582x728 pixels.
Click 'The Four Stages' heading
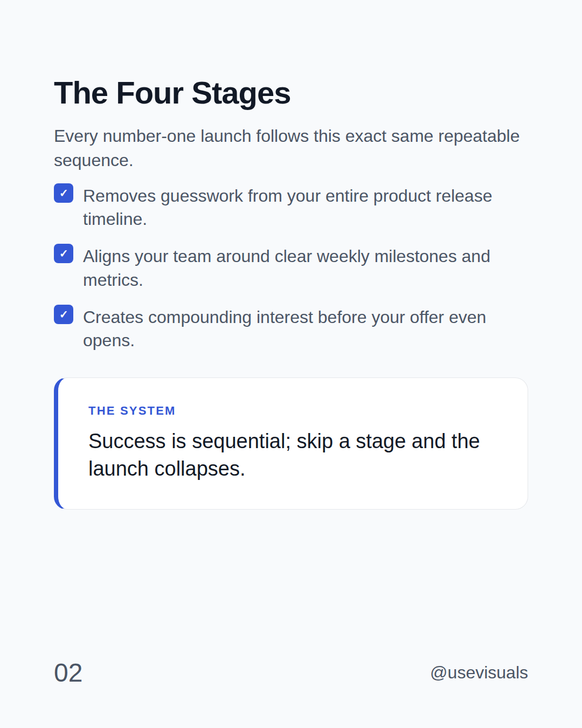pyautogui.click(x=172, y=93)
